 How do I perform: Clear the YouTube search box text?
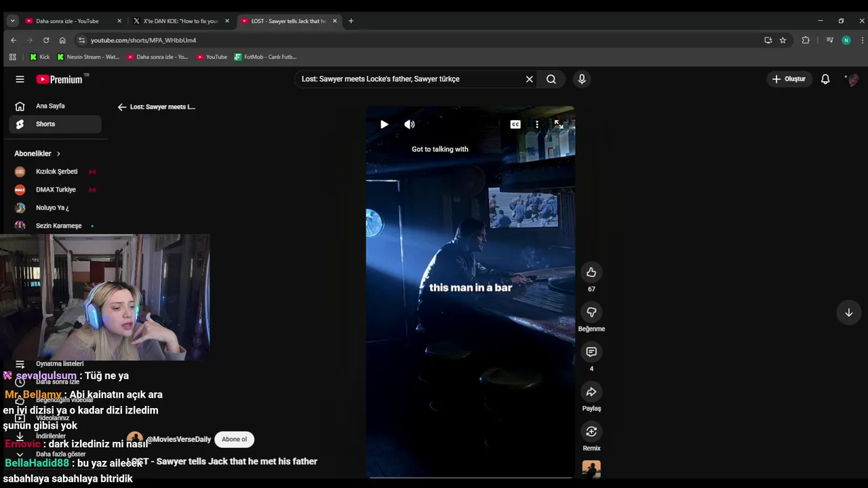(530, 79)
